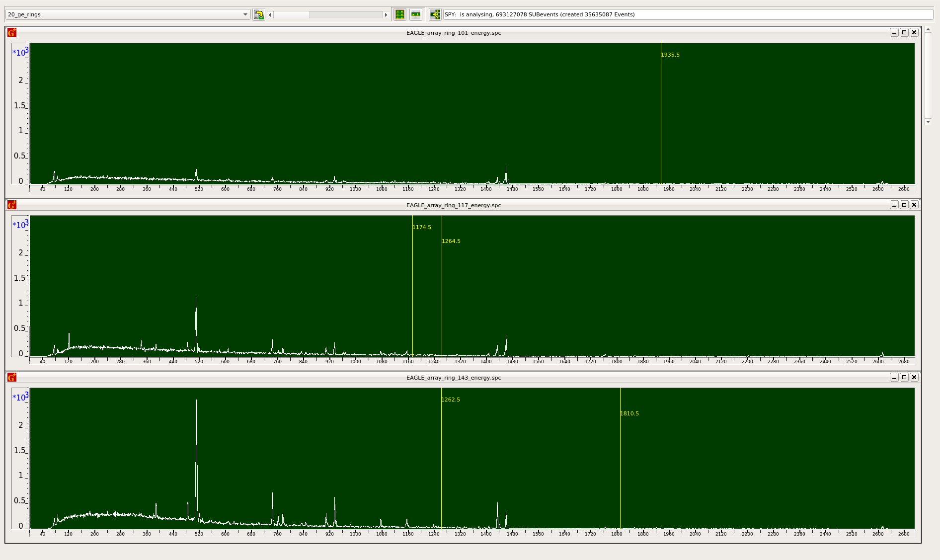This screenshot has height=560, width=940.
Task: Click the G+ icon of ring_117 window
Action: (12, 205)
